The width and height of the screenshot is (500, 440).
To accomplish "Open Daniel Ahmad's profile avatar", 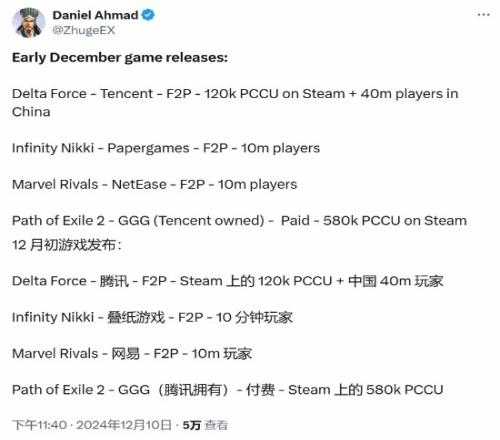I will click(29, 23).
